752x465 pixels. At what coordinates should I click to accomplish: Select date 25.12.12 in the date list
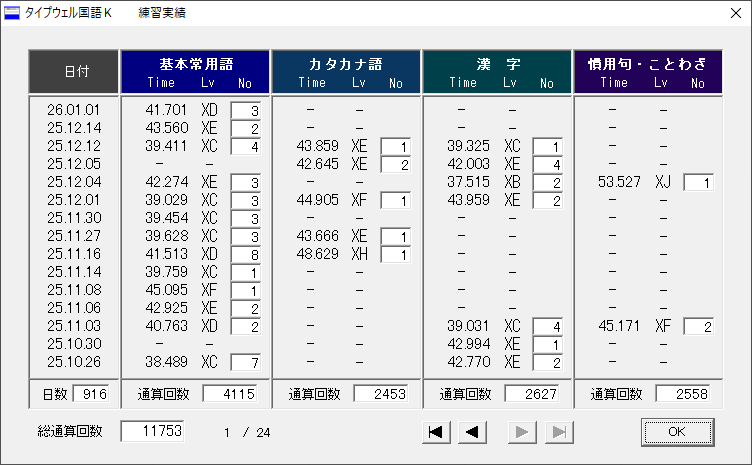coord(74,146)
